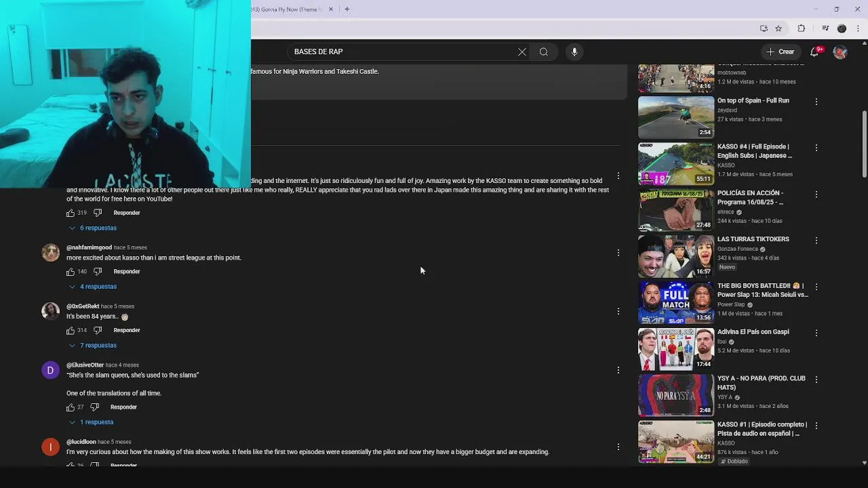Open @0xGetRekt's profile avatar
Screen dimensions: 868x488
pos(50,311)
